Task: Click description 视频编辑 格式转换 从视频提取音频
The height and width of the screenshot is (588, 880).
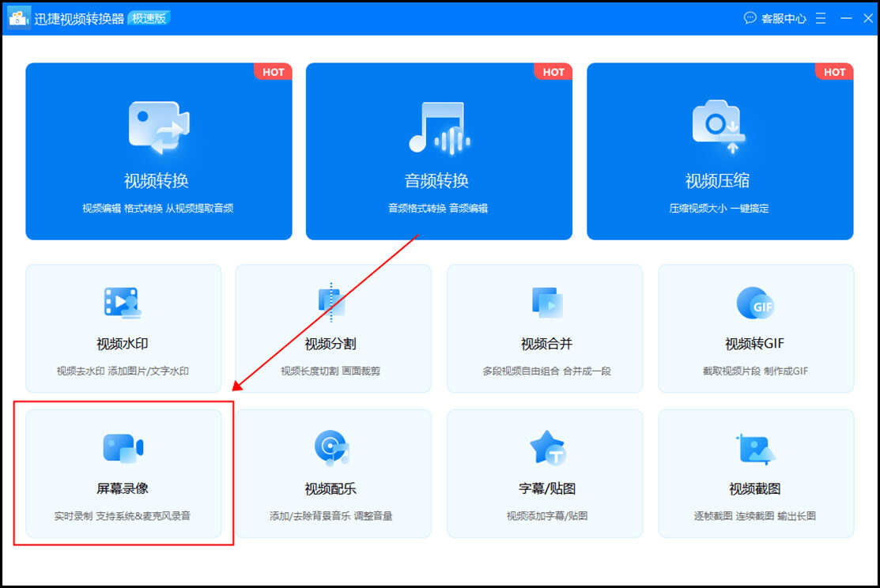Action: click(157, 208)
